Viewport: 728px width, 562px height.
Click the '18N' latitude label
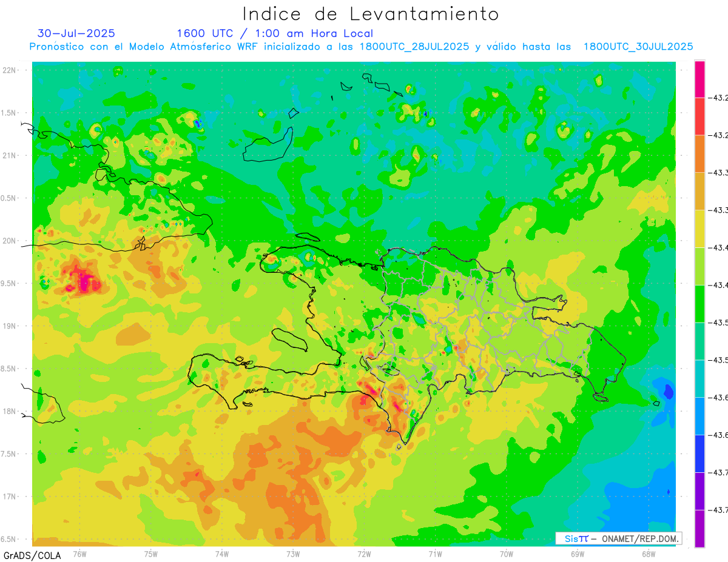pos(10,412)
